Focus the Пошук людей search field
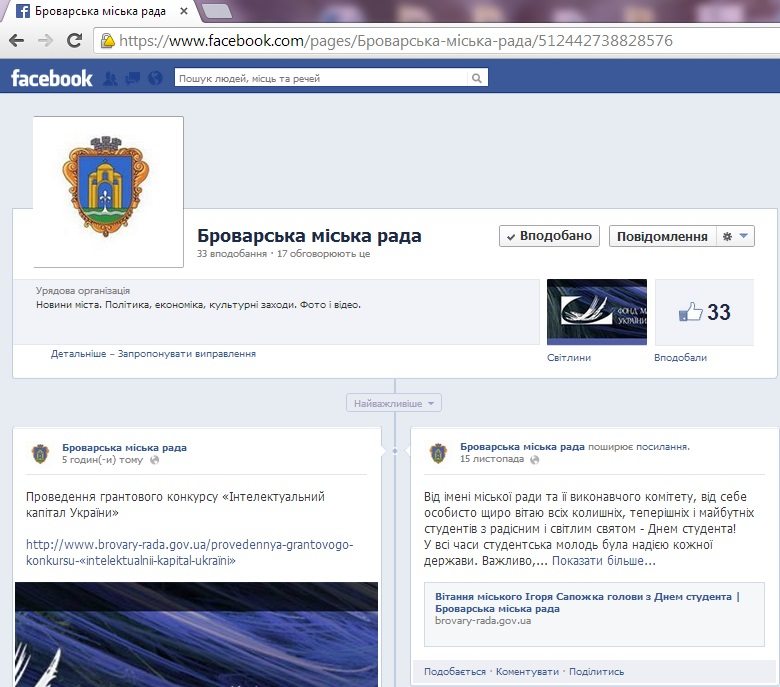780x687 pixels. point(321,78)
